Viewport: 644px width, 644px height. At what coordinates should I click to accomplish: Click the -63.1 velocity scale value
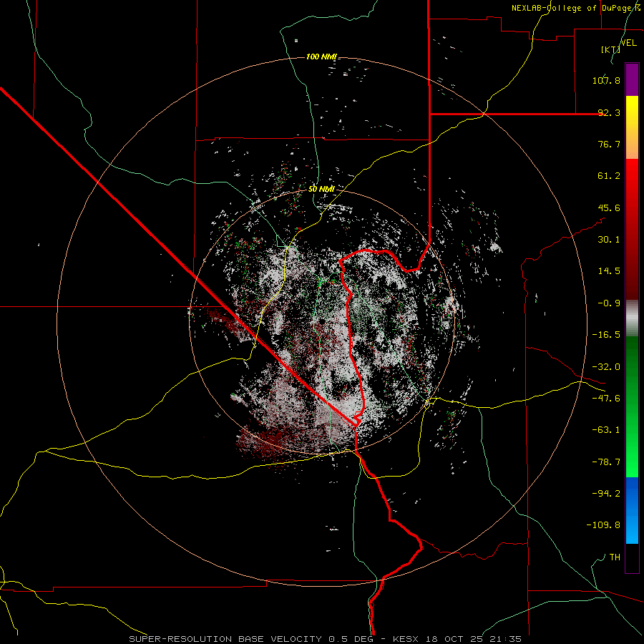pos(606,430)
